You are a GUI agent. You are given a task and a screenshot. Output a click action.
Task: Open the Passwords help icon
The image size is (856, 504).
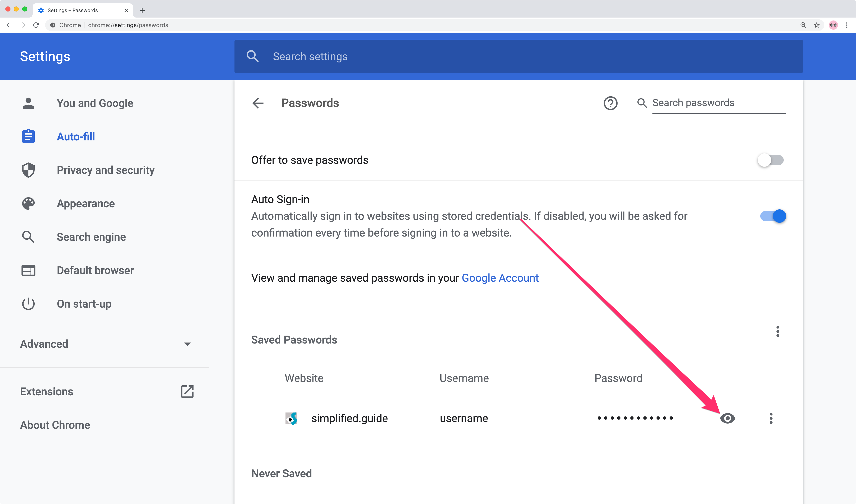coord(610,103)
